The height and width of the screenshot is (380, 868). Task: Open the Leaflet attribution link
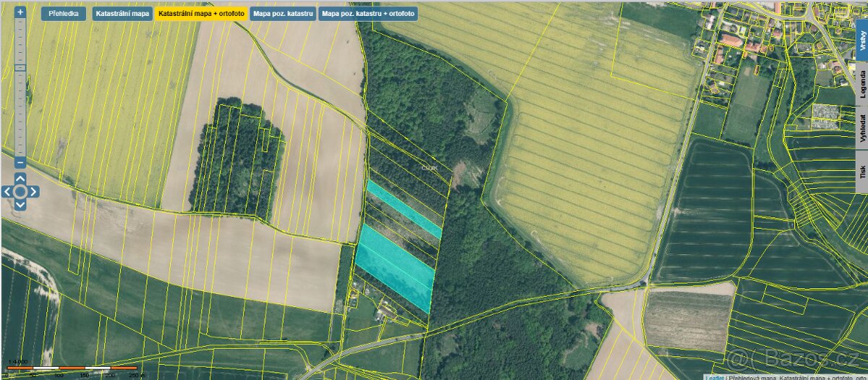pos(714,377)
